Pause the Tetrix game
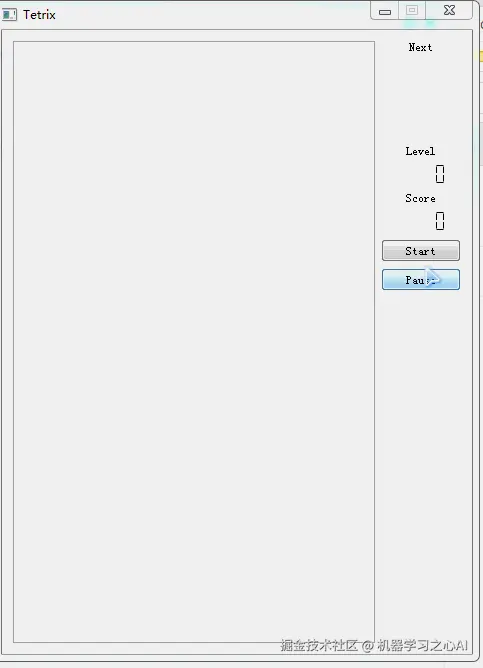Viewport: 483px width, 668px height. 421,279
